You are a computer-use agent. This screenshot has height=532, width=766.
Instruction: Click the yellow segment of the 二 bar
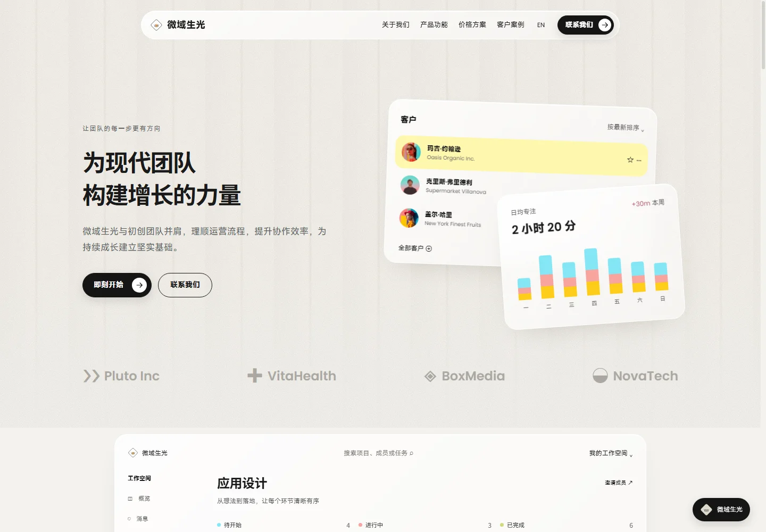548,292
